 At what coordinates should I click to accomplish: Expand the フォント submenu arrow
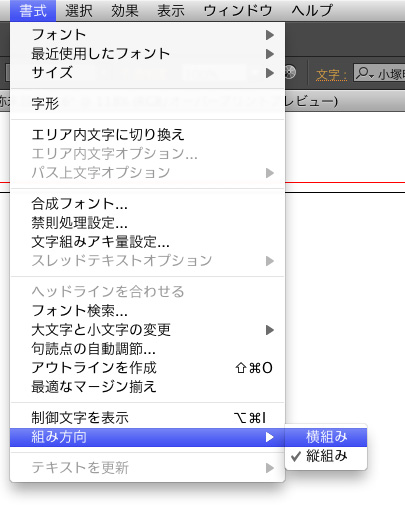(270, 35)
